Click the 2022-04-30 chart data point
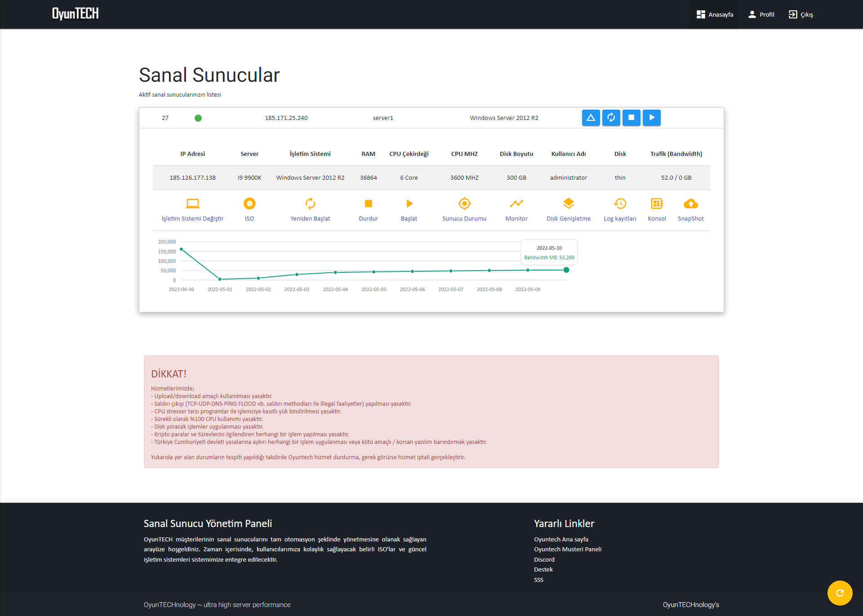The image size is (863, 616). click(x=182, y=249)
